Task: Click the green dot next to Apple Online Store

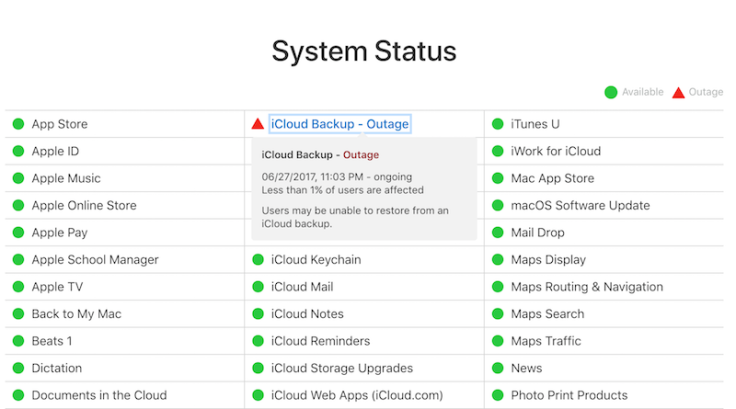Action: click(18, 205)
